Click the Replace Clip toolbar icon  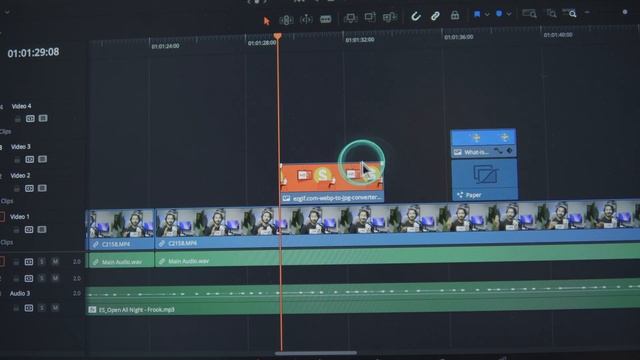390,17
